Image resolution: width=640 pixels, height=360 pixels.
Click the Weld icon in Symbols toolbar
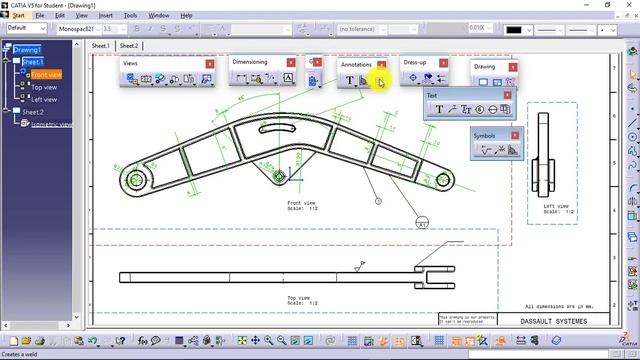coord(513,150)
